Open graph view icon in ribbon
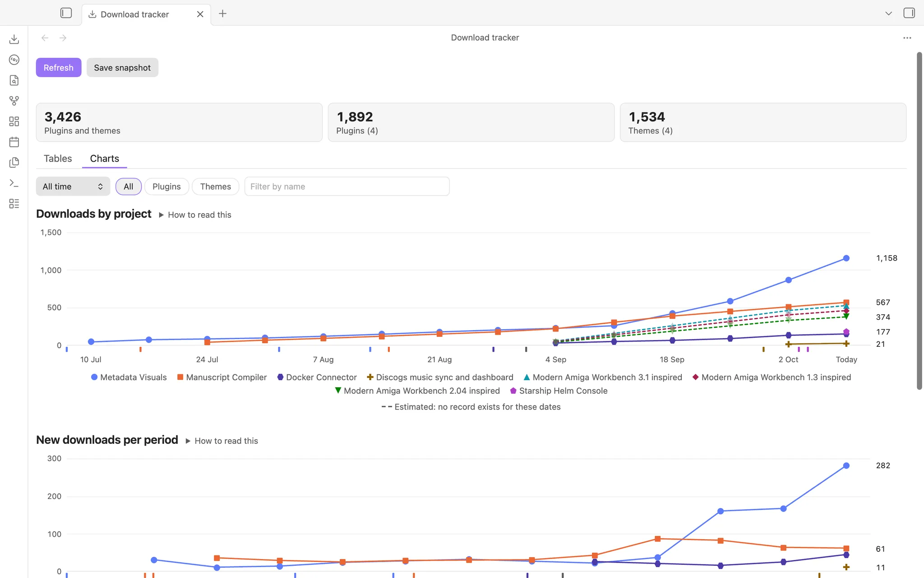The image size is (924, 578). pyautogui.click(x=14, y=101)
